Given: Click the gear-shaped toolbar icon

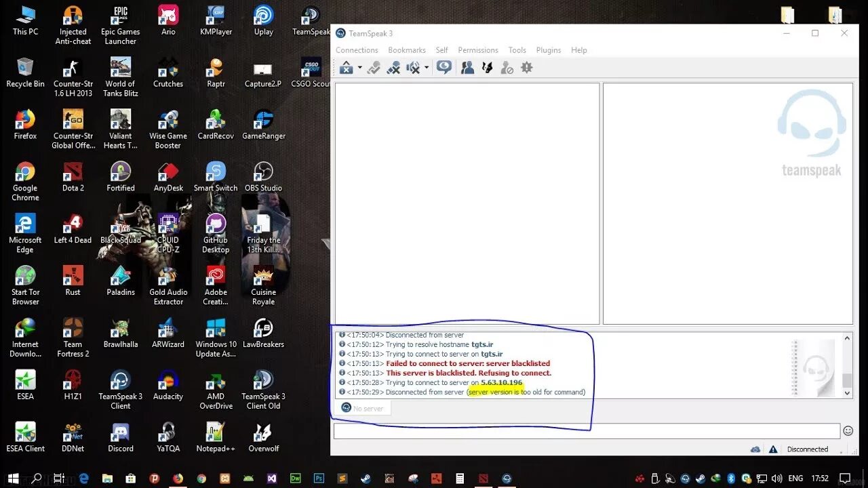Looking at the screenshot, I should (526, 68).
